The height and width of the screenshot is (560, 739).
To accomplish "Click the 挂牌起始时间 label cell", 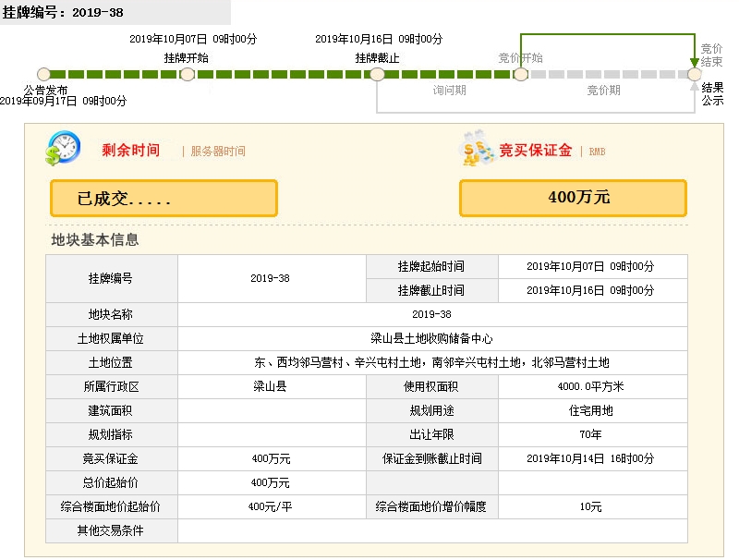I will pos(432,267).
